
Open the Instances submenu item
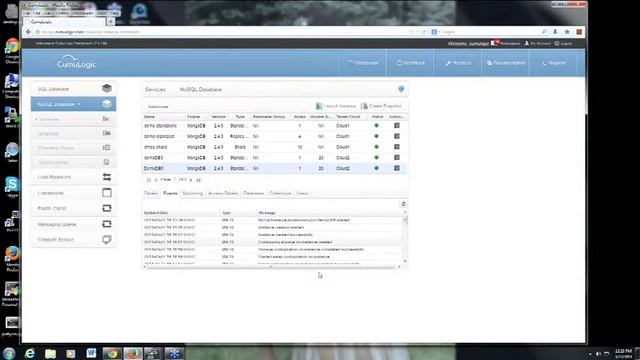(x=73, y=119)
